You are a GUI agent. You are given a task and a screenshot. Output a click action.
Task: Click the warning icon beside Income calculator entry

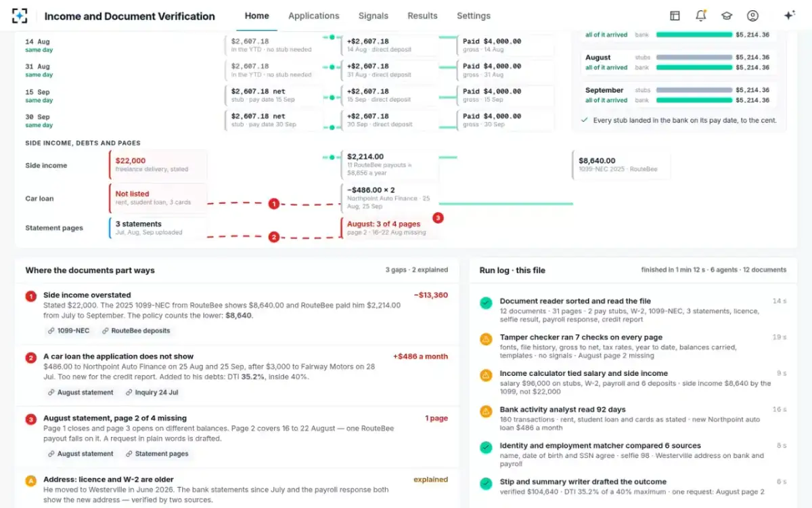(486, 375)
